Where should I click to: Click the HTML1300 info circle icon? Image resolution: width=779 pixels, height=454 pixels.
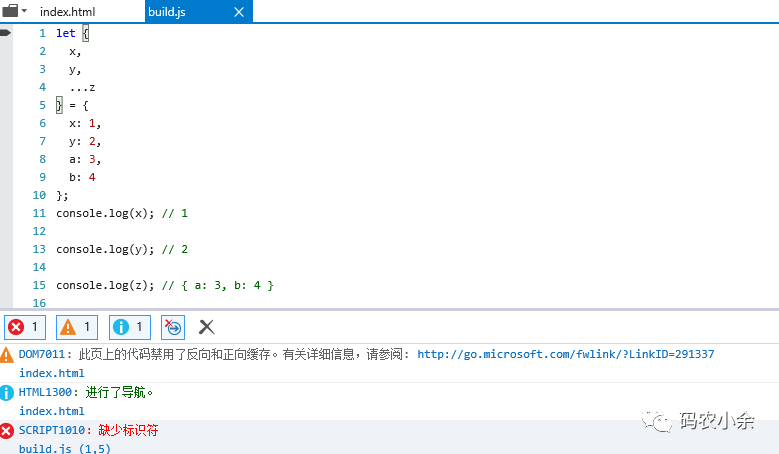(8, 392)
